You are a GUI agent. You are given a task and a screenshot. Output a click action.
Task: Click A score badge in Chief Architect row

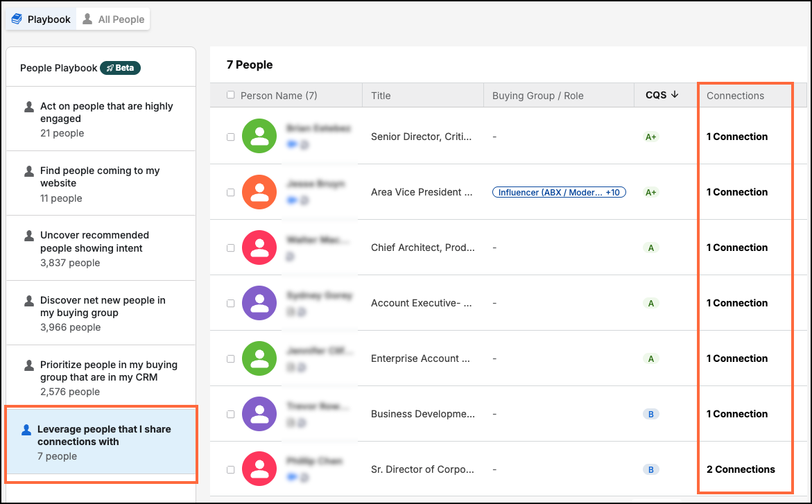pyautogui.click(x=650, y=247)
